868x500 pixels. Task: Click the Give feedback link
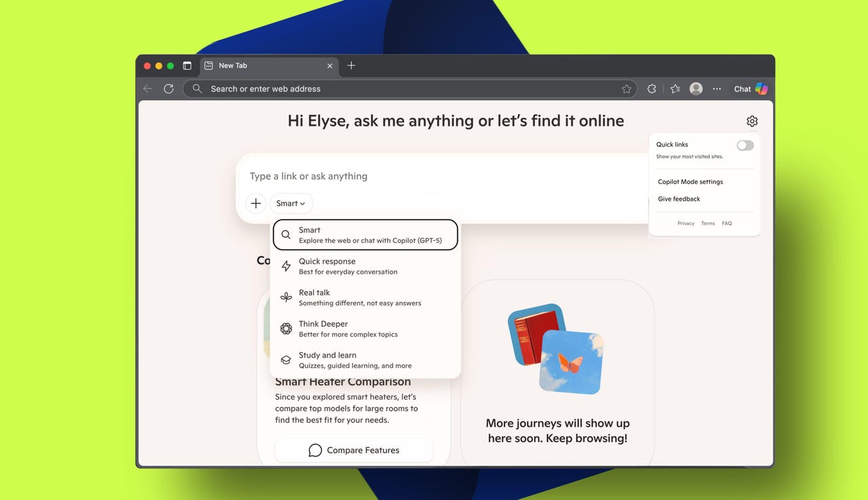pos(679,199)
